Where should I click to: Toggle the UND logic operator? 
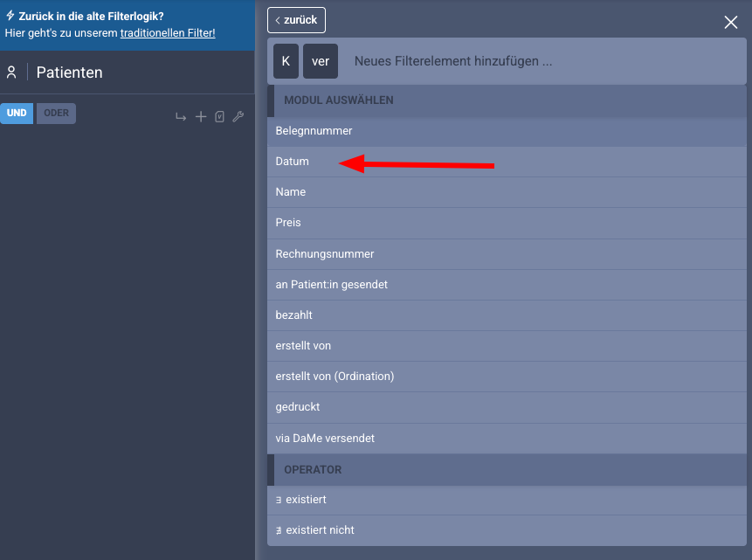pos(17,114)
